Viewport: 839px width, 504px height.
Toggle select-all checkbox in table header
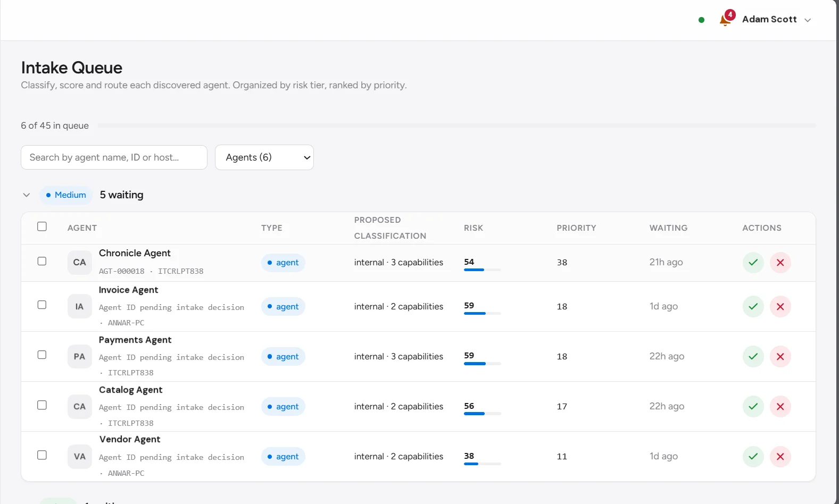pos(42,226)
